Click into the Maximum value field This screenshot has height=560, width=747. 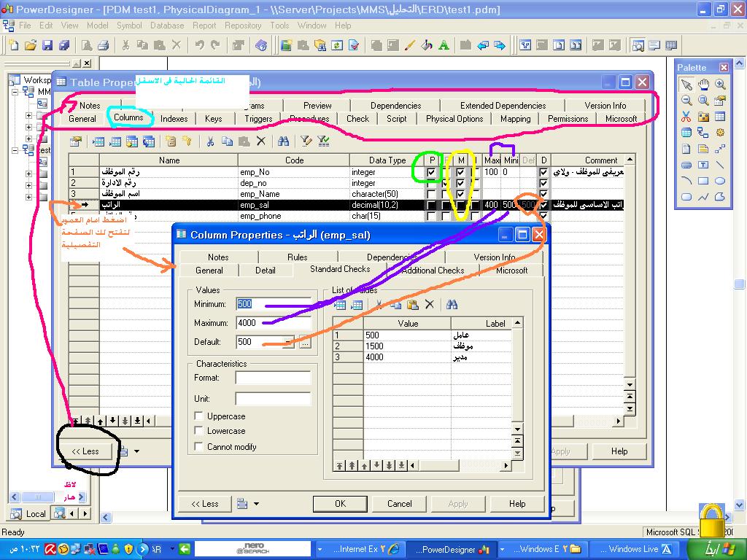(x=274, y=323)
